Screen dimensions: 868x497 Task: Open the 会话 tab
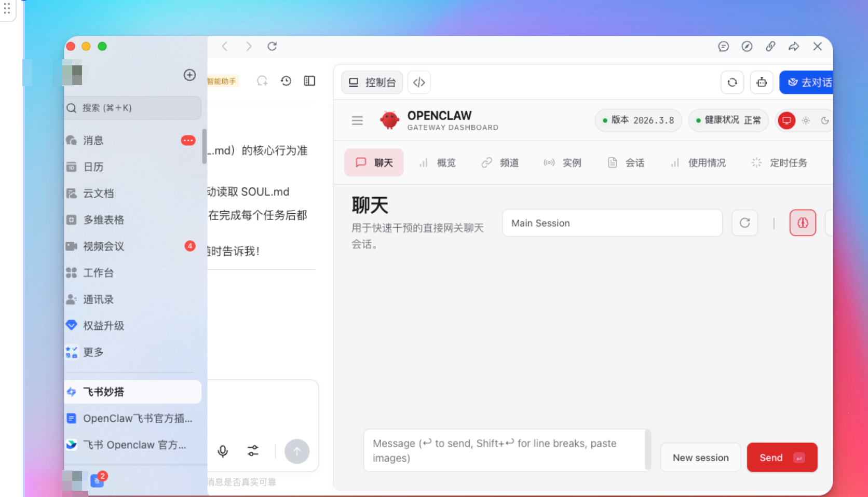(626, 162)
